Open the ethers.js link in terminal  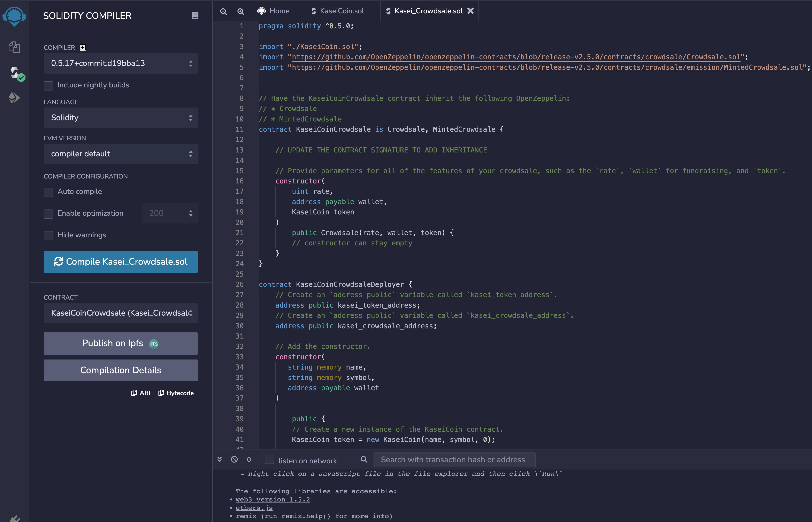tap(254, 508)
